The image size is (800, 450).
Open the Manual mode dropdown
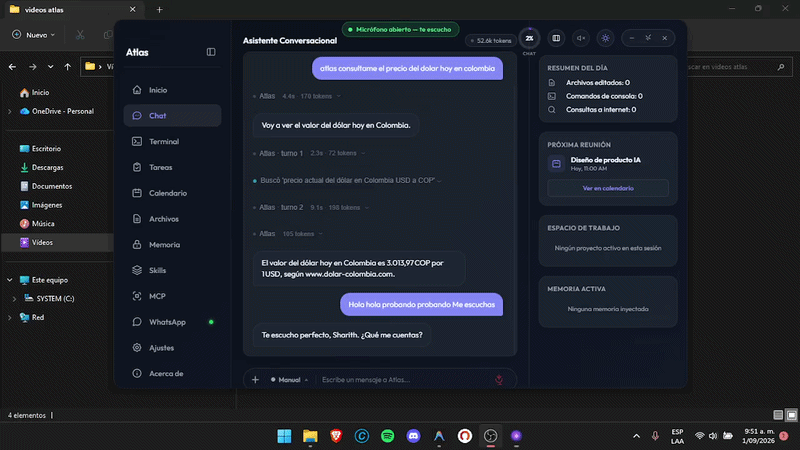click(289, 380)
